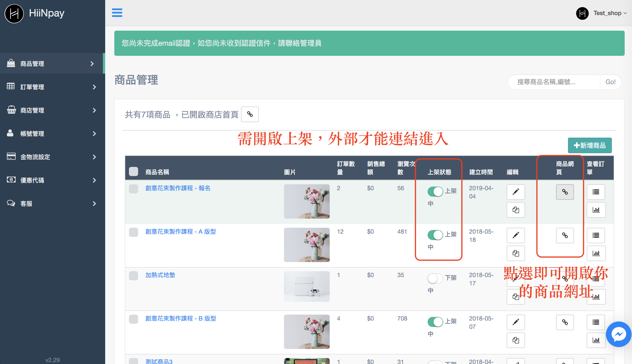Expand the 商店管理 chevron
The image size is (632, 364).
pos(94,110)
